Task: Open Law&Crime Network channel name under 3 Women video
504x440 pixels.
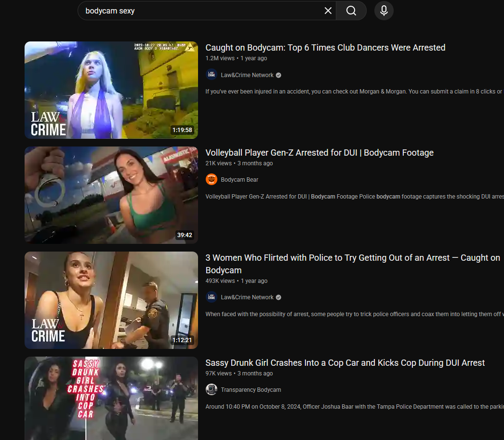Action: tap(247, 297)
